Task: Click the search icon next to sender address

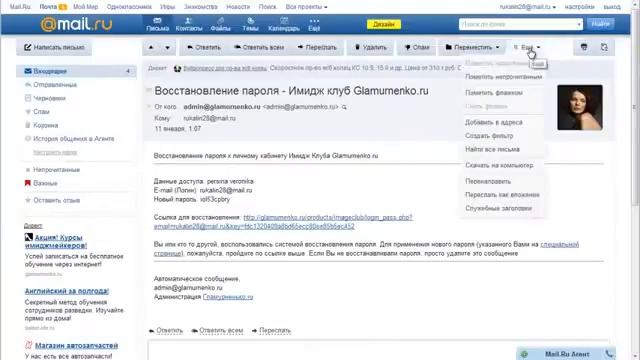Action: pos(344,107)
